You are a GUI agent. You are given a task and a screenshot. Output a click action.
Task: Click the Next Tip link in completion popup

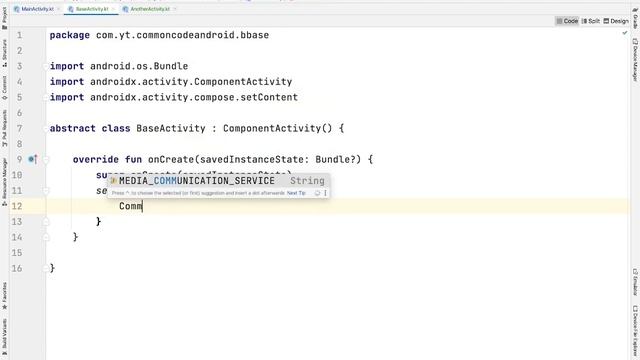(296, 193)
